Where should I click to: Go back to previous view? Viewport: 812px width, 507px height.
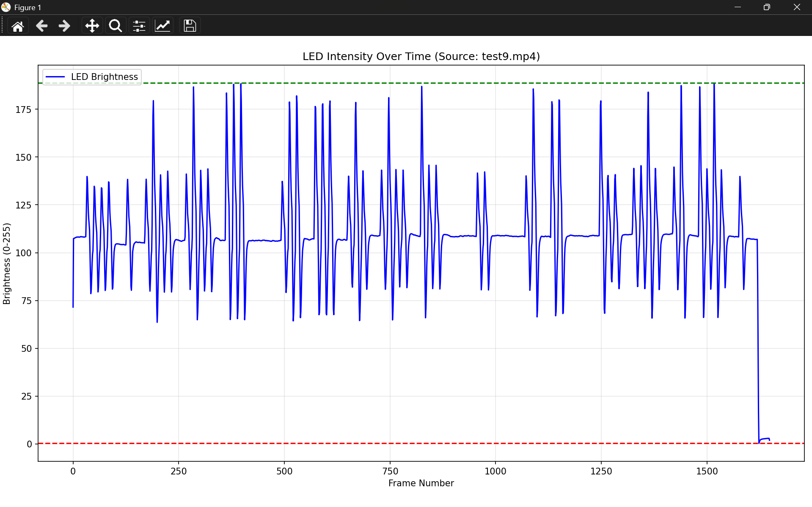(41, 26)
